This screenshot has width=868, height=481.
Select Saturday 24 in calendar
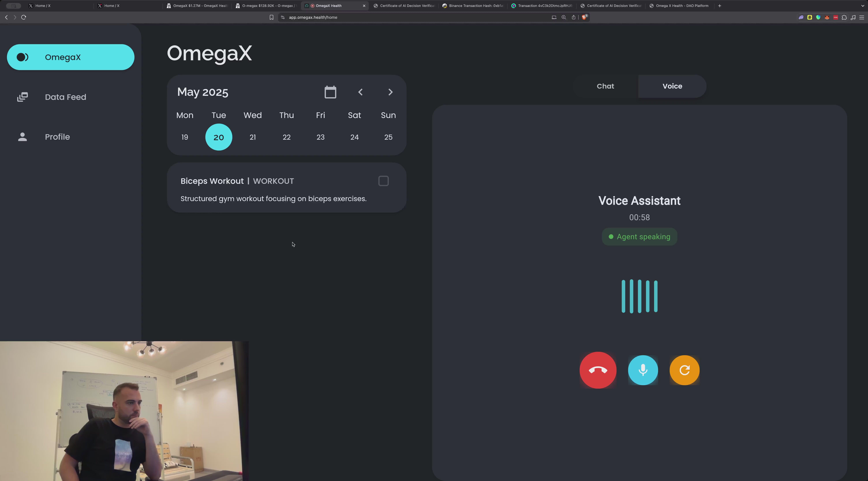click(x=355, y=137)
